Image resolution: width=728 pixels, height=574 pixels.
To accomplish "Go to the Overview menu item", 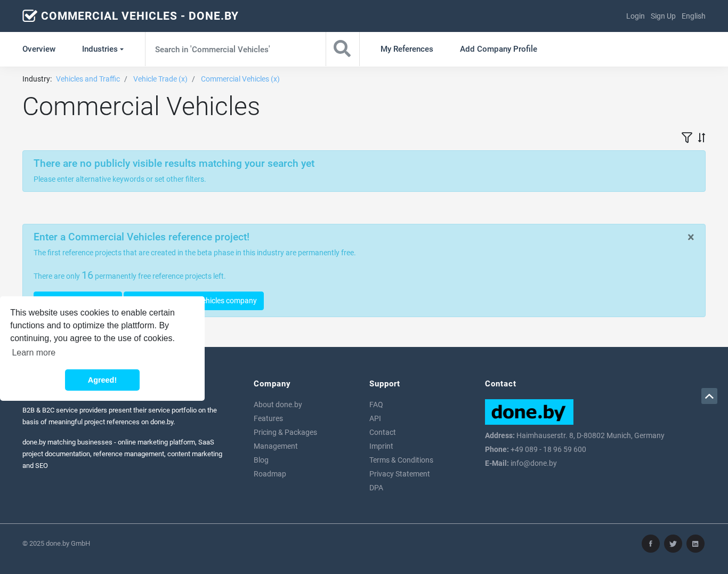I will pos(39,49).
